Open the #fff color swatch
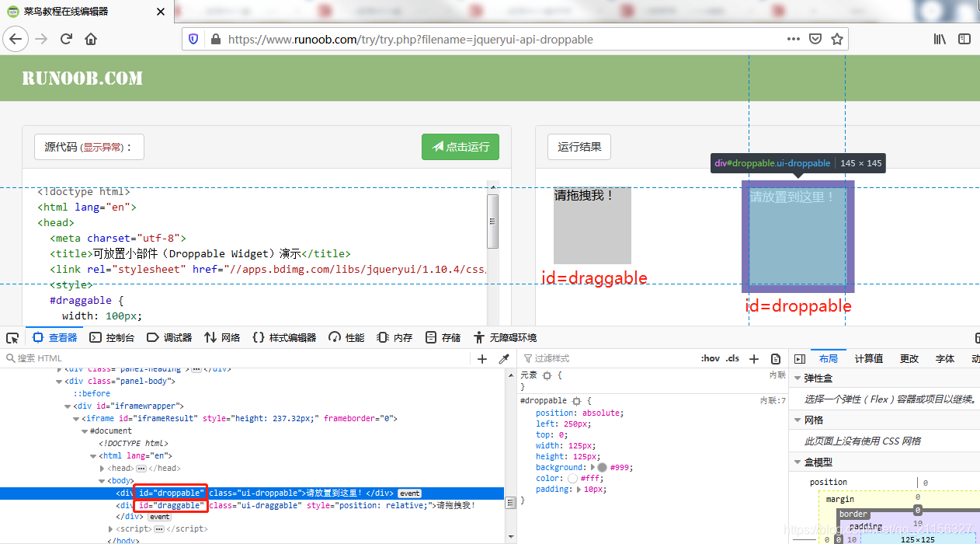980x544 pixels. 572,479
